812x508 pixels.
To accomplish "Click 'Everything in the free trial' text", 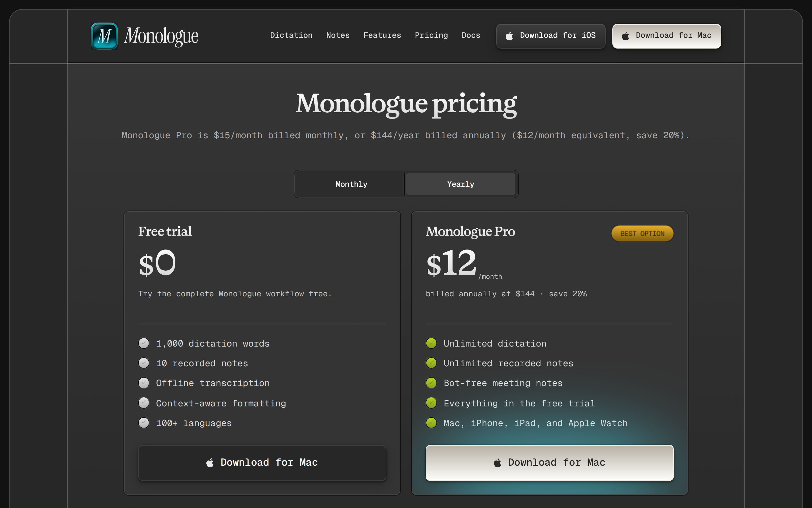I will pos(519,403).
